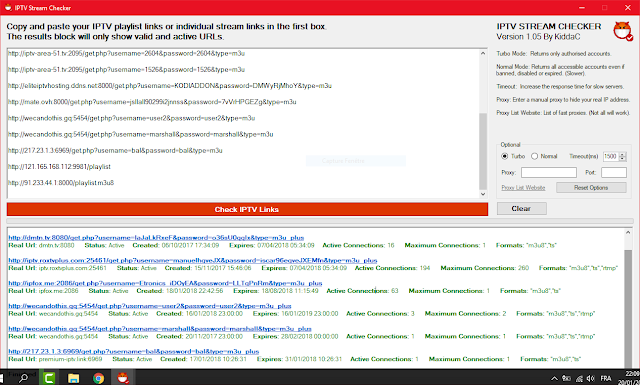The image size is (640, 385).
Task: Click the mate.ovh:8000 input line
Action: (152, 102)
